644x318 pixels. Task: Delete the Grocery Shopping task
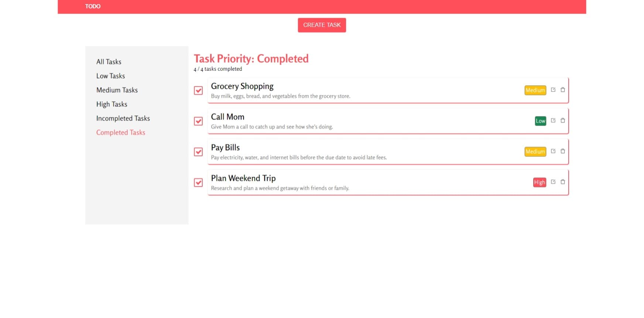563,89
